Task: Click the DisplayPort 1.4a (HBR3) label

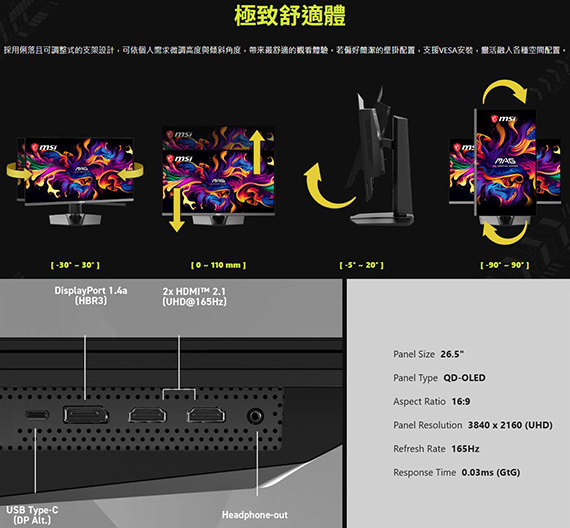Action: tap(91, 296)
